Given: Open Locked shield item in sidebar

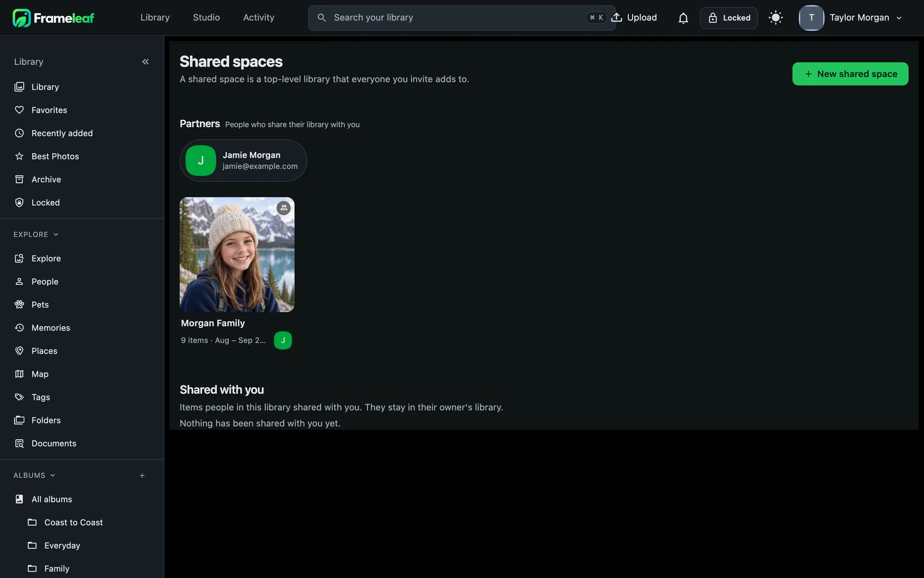Looking at the screenshot, I should pos(82,203).
